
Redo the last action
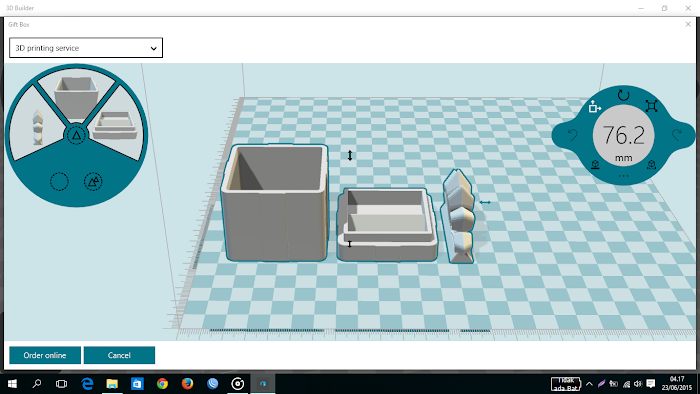pos(677,134)
